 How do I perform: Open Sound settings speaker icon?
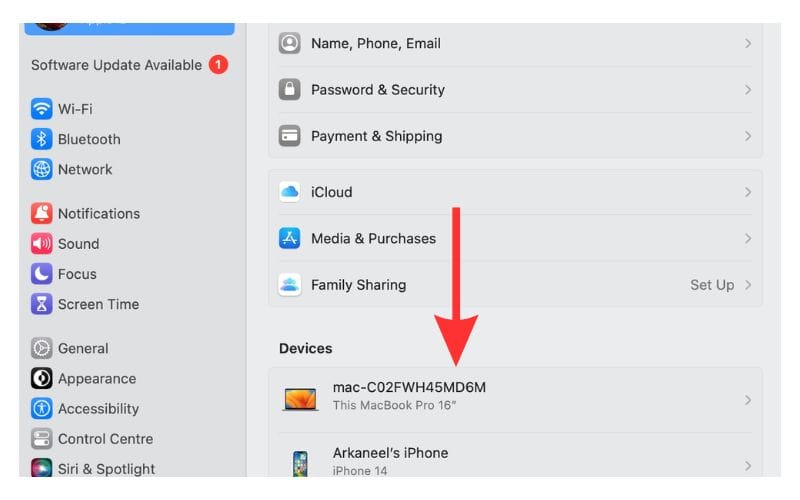point(42,243)
